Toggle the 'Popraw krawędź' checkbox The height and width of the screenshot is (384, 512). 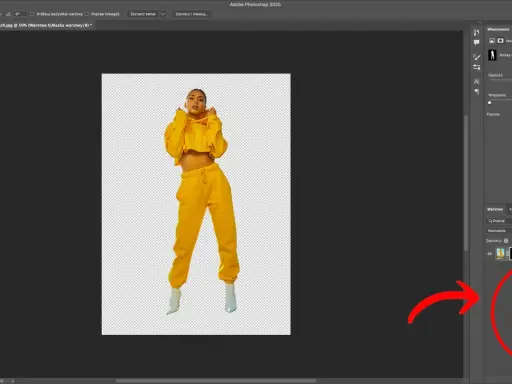(87, 14)
